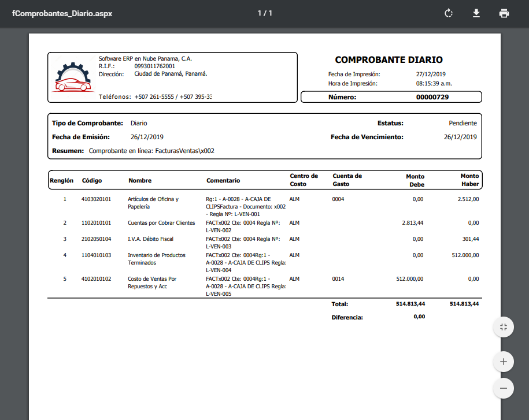
Task: Download the PDF file
Action: [x=476, y=13]
